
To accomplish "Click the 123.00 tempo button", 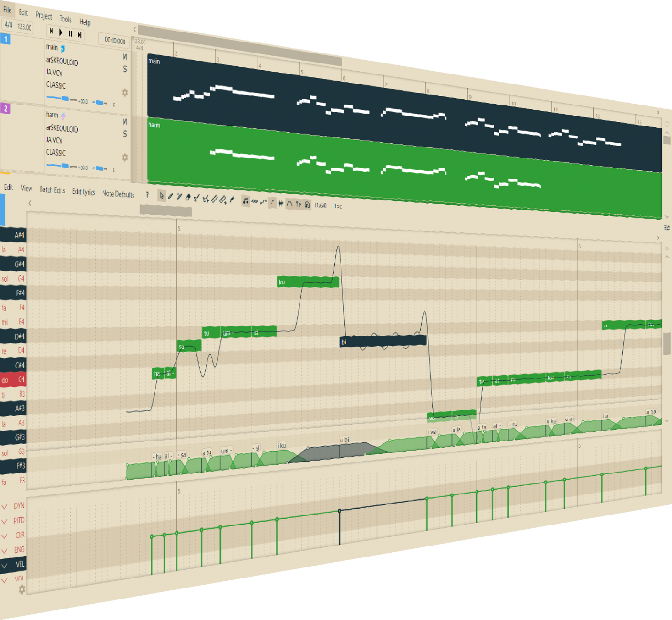I will (24, 27).
